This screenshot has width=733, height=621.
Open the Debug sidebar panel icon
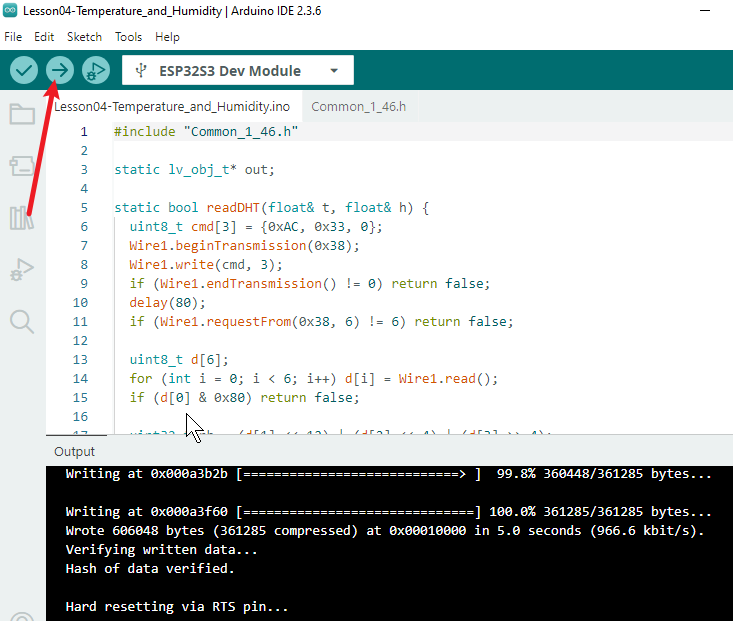[22, 269]
